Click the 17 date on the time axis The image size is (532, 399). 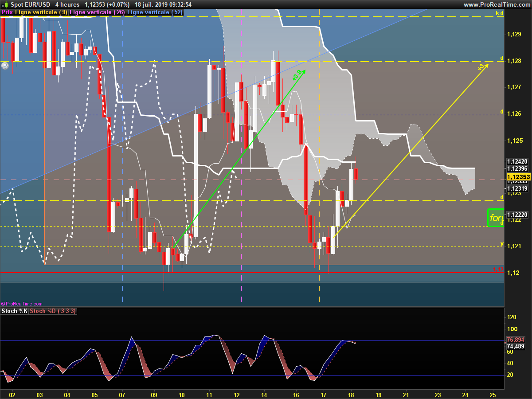coord(324,395)
